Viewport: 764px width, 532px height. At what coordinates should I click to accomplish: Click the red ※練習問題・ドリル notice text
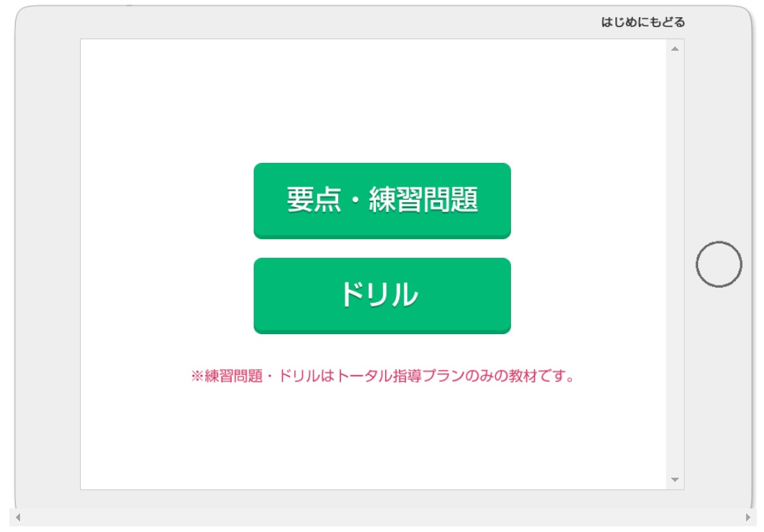click(x=383, y=376)
